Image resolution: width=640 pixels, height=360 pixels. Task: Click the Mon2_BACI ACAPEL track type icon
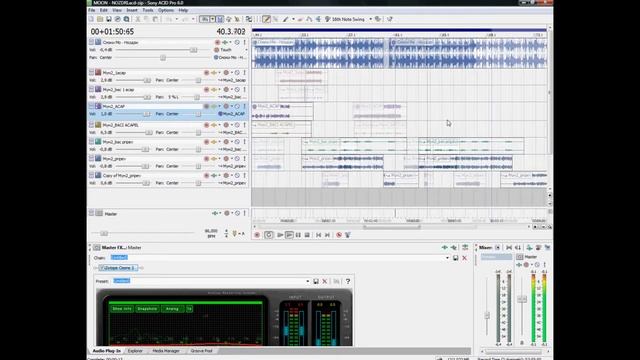(x=98, y=125)
